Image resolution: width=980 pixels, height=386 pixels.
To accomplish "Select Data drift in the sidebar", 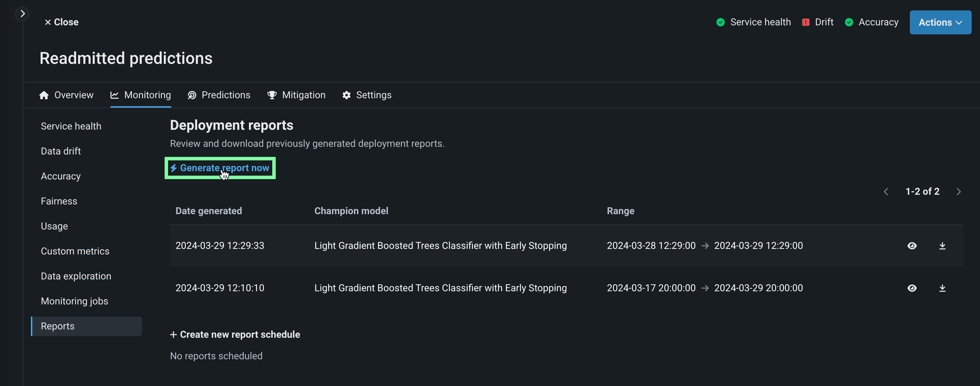I will pyautogui.click(x=61, y=151).
